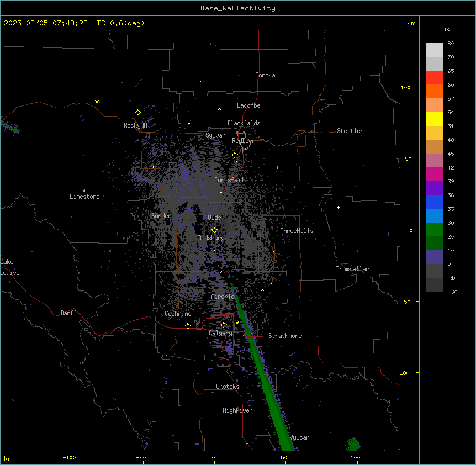476x465 pixels.
Task: Click the yellow v marker east of Calgary
Action: click(237, 323)
